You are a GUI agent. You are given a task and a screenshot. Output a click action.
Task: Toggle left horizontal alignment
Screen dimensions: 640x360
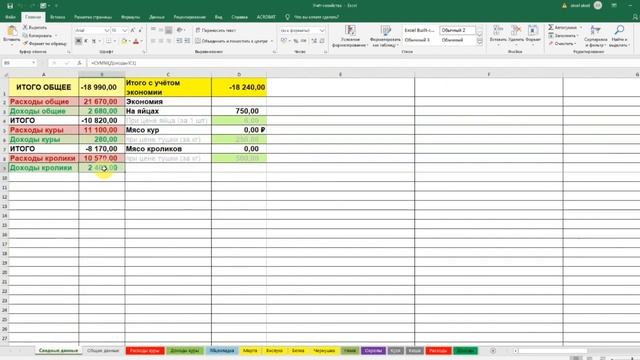tap(153, 41)
